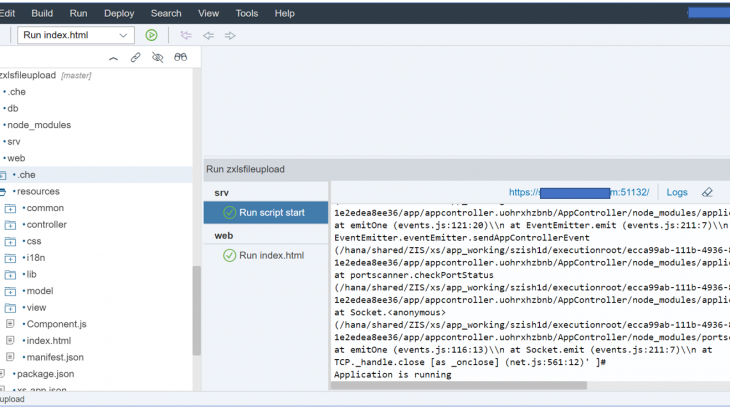Open the manifest.json file
This screenshot has width=730, height=410.
tap(55, 357)
